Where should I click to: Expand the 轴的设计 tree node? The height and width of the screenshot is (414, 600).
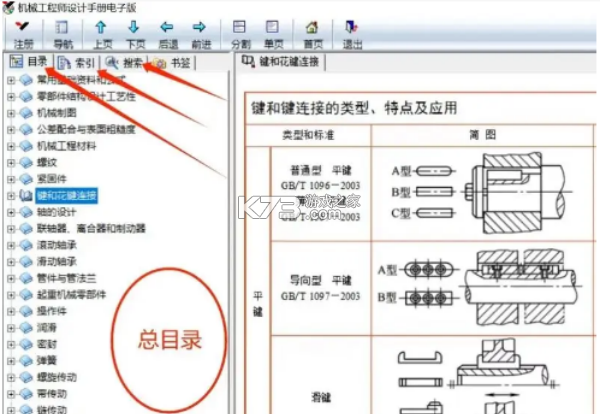pos(11,212)
